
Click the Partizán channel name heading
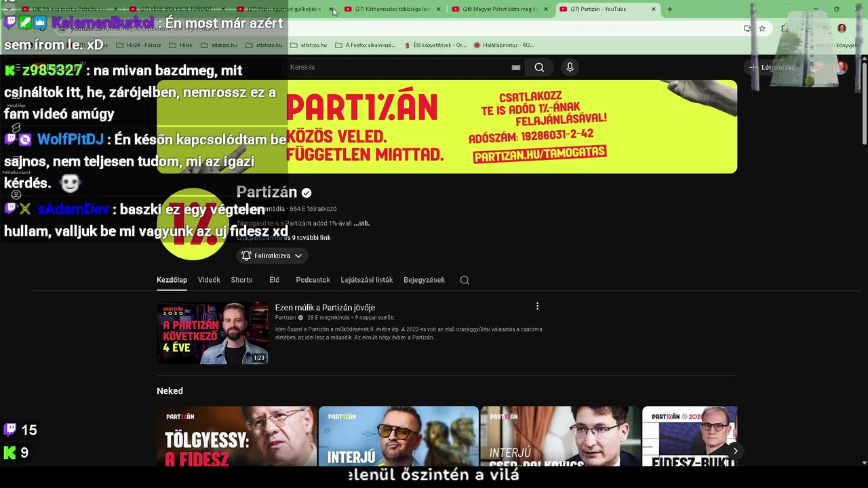[267, 192]
